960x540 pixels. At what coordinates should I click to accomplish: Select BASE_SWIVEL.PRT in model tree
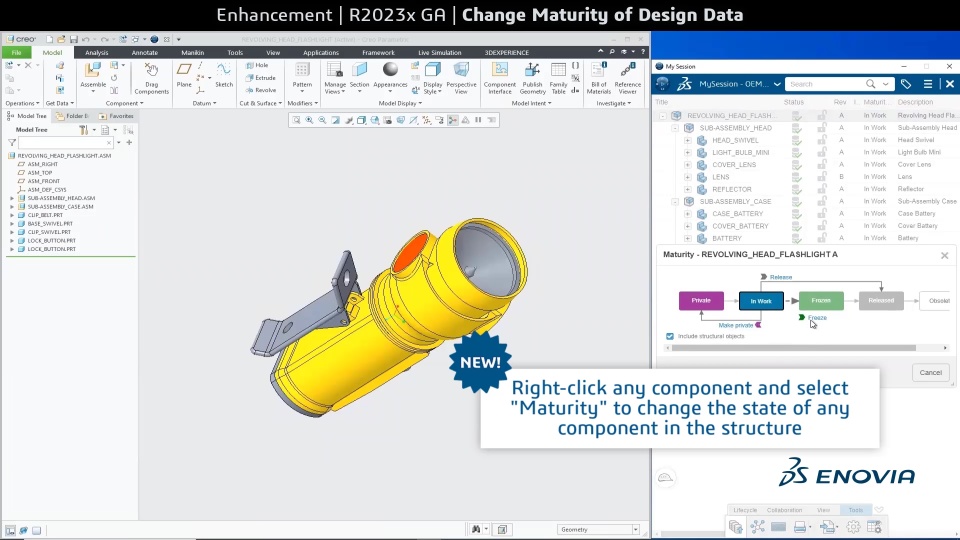click(x=50, y=224)
